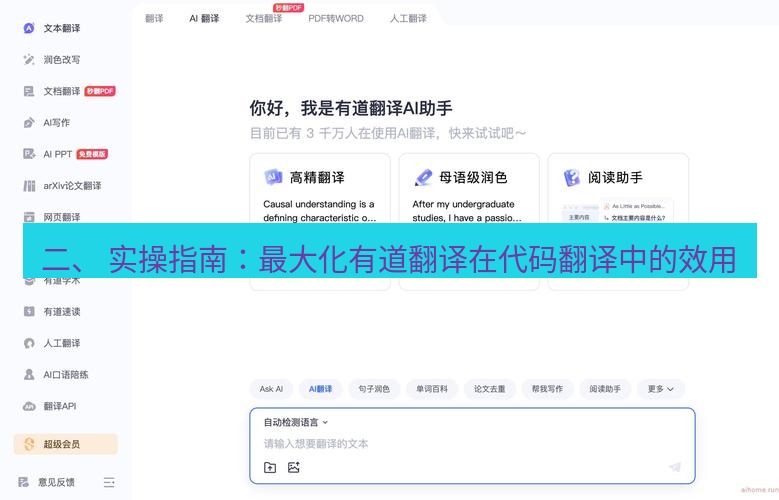Image resolution: width=779 pixels, height=500 pixels.
Task: Click the upload image icon in input box
Action: [294, 467]
